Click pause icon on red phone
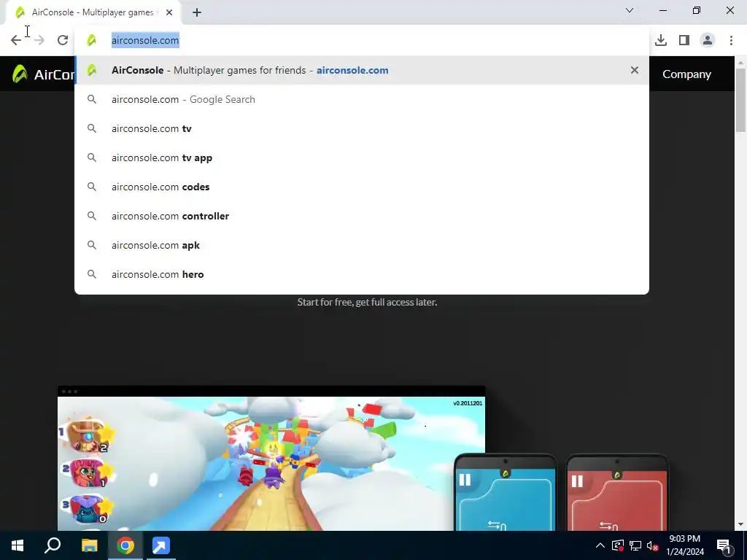This screenshot has width=747, height=560. pos(577,481)
